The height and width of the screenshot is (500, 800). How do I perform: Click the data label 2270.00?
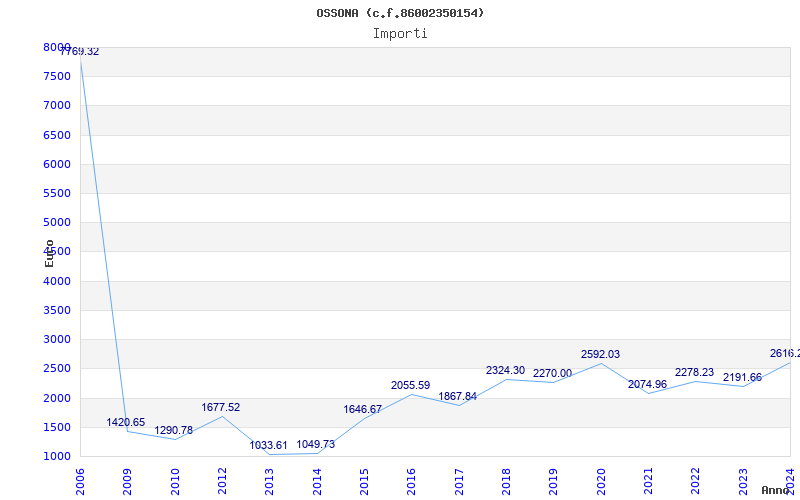coord(553,373)
